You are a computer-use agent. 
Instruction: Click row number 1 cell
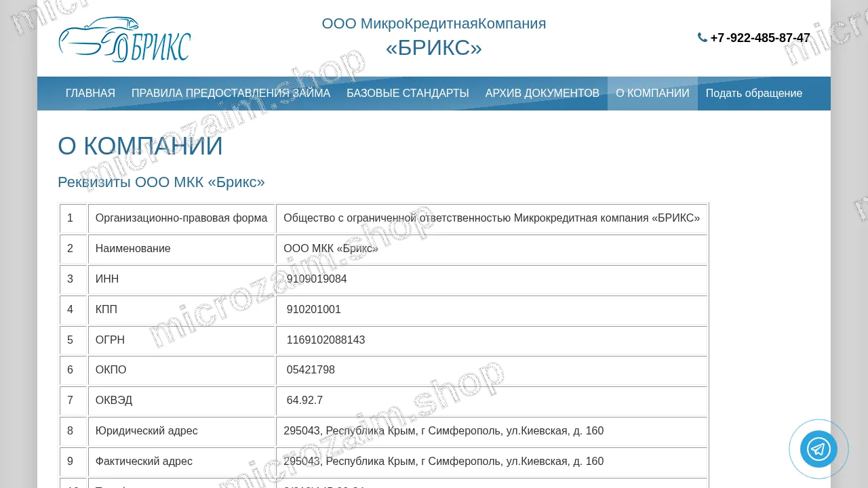point(73,218)
